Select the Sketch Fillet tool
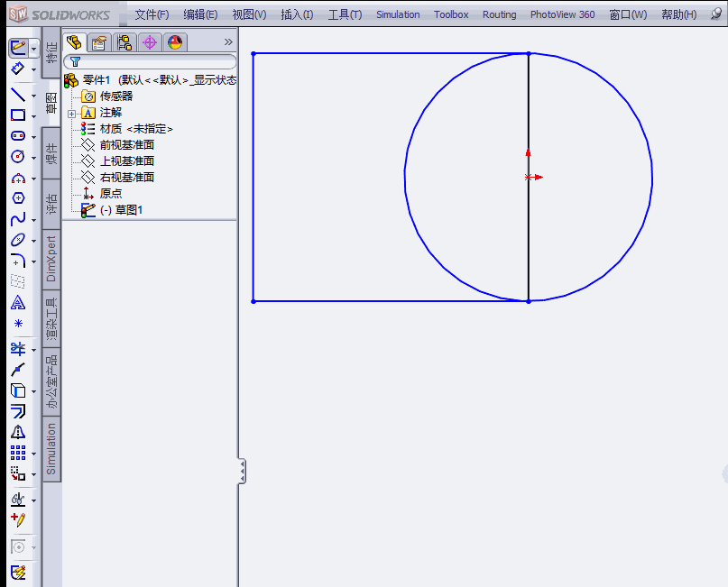 point(18,261)
